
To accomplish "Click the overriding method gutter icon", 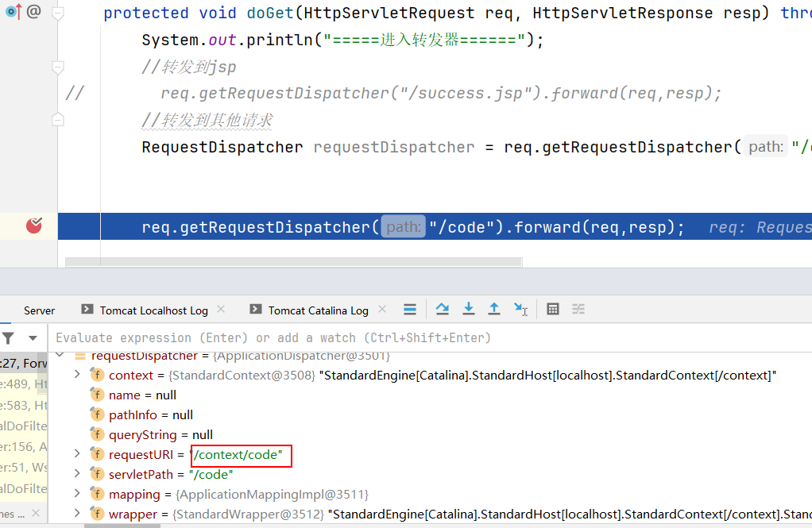I will [x=14, y=12].
